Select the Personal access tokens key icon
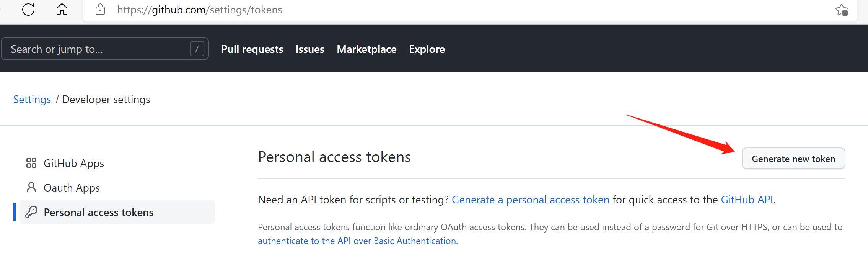Viewport: 868px width, 280px height. coord(31,212)
